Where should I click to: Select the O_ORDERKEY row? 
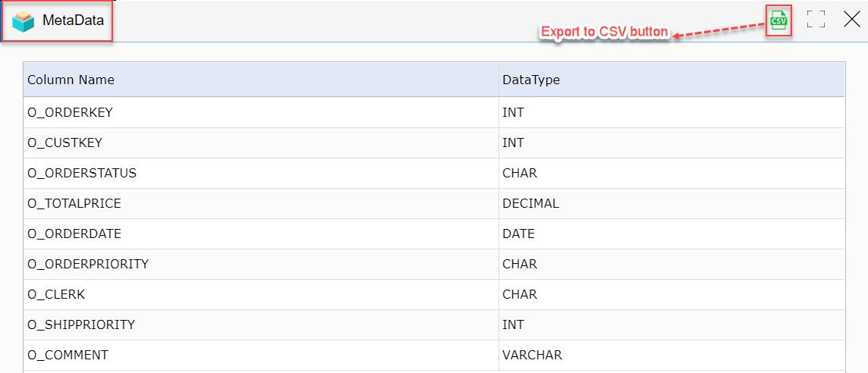coord(434,112)
